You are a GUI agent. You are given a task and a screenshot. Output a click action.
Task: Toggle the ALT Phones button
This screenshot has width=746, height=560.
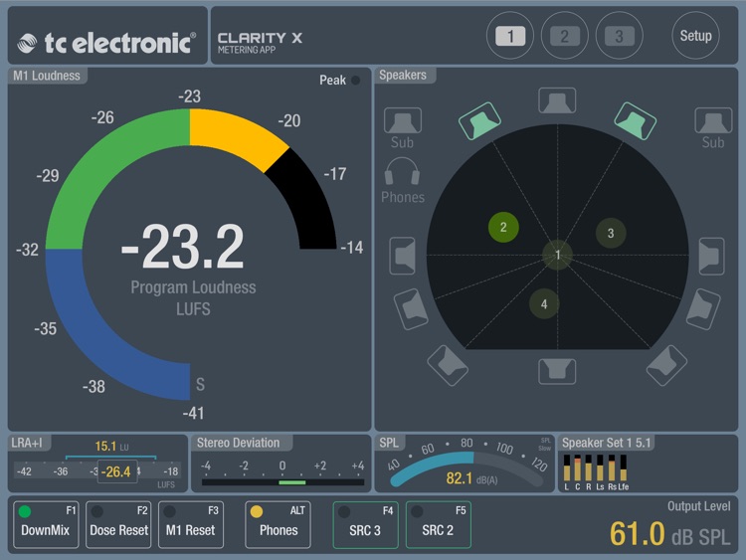278,525
